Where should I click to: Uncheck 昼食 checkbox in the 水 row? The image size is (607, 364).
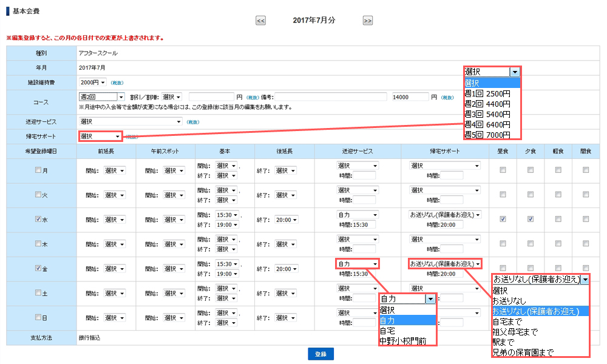(x=503, y=219)
